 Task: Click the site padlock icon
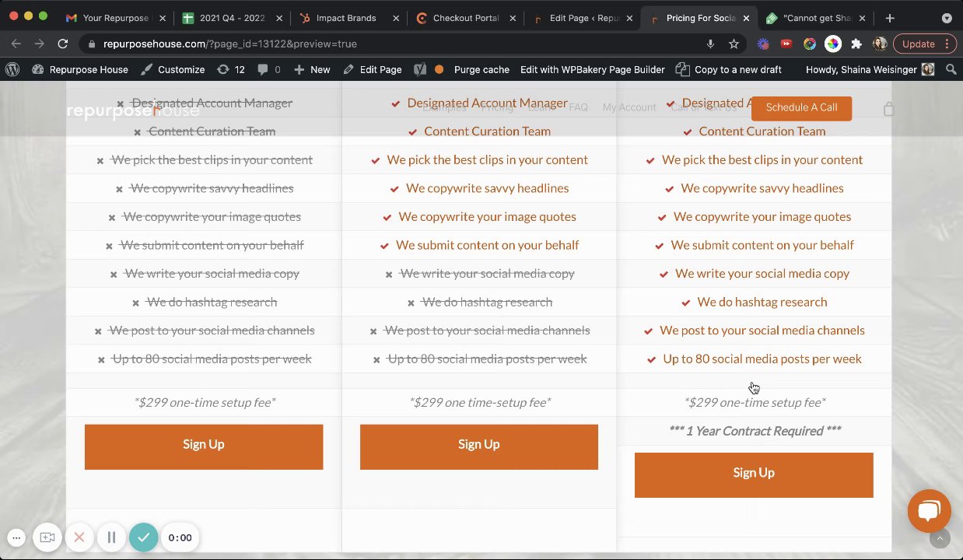click(92, 44)
